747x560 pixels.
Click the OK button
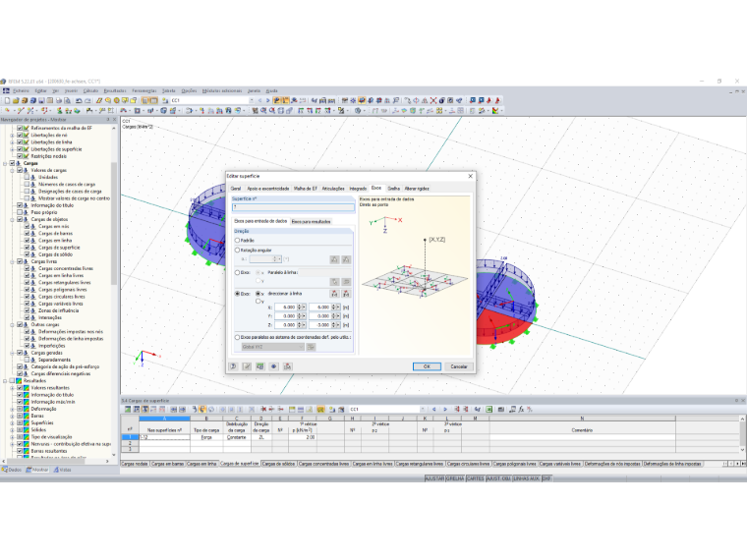427,366
